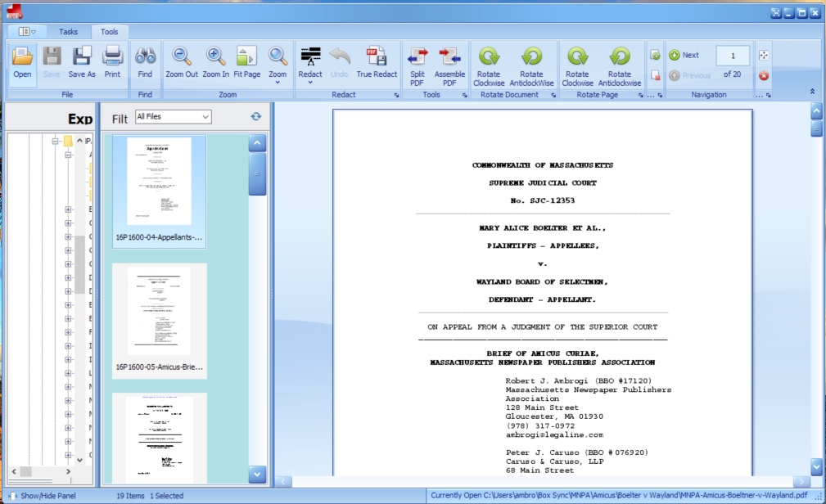Screen dimensions: 826x504
Task: Click the thumbnail list scrollbar thumb
Action: point(257,173)
